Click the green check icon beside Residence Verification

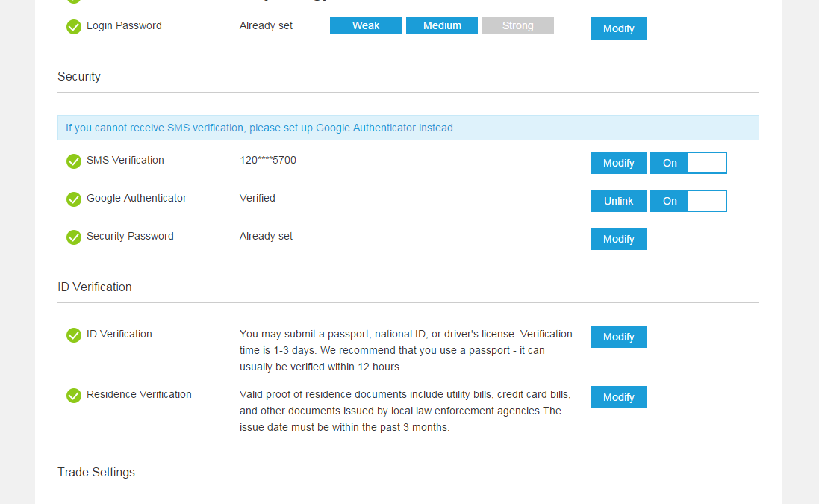point(74,396)
